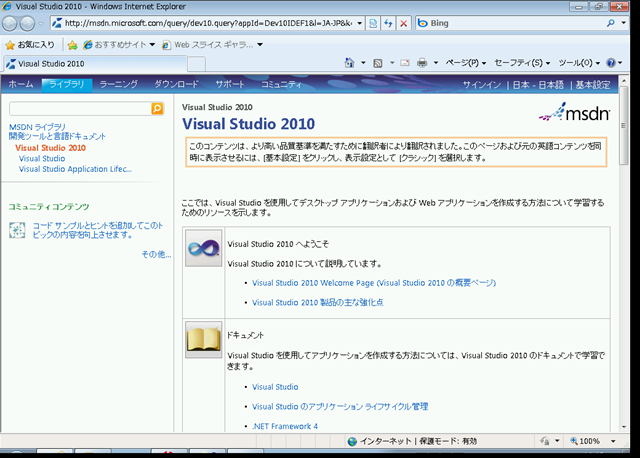This screenshot has width=640, height=458.
Task: Click the Print icon in command bar
Action: pos(422,62)
